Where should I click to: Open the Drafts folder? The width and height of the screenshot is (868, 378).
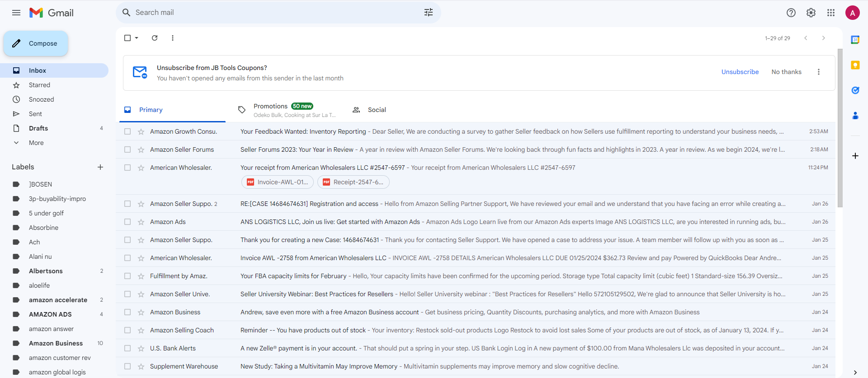pyautogui.click(x=54, y=128)
